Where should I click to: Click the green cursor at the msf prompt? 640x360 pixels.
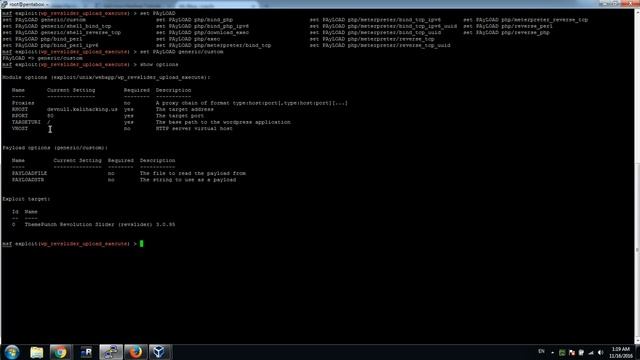pos(142,244)
